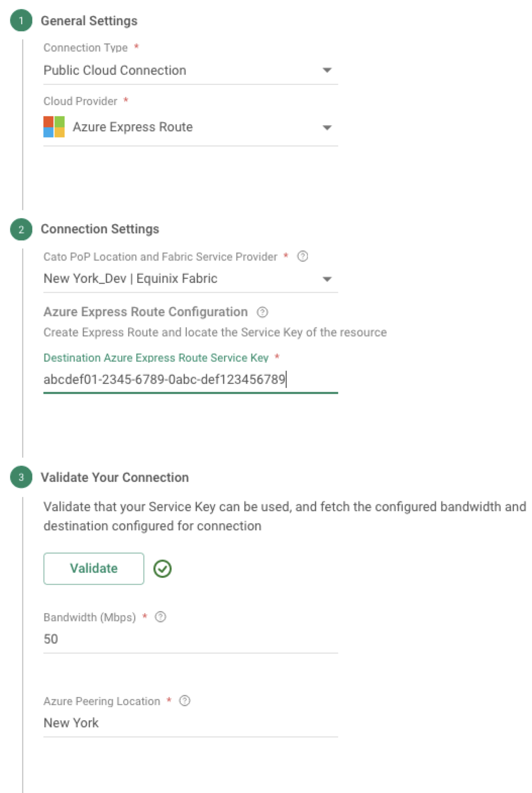Click the step 3 number circle

click(x=21, y=477)
